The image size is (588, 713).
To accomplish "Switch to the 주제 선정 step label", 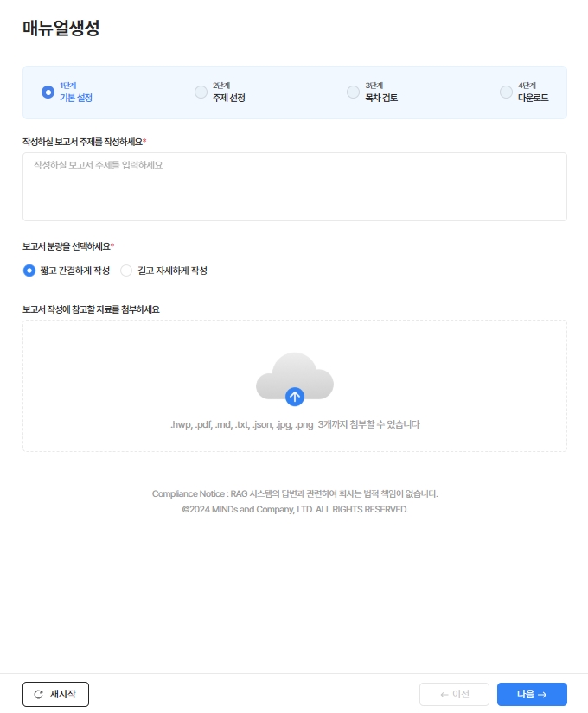I will 229,98.
